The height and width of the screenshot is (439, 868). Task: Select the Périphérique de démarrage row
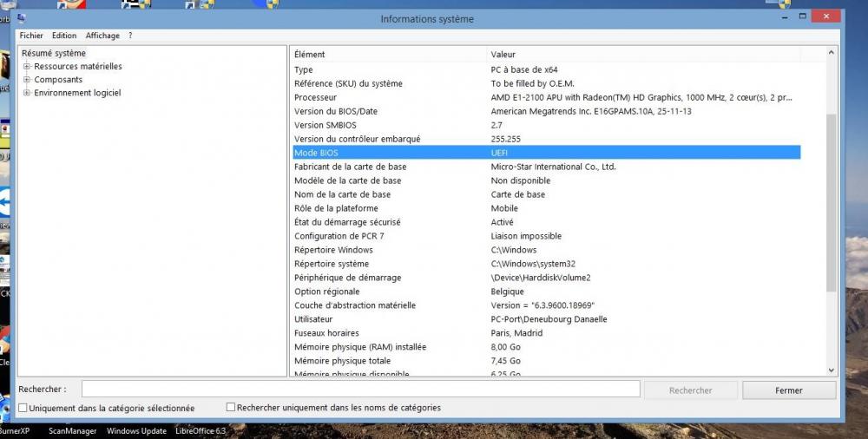pos(546,278)
